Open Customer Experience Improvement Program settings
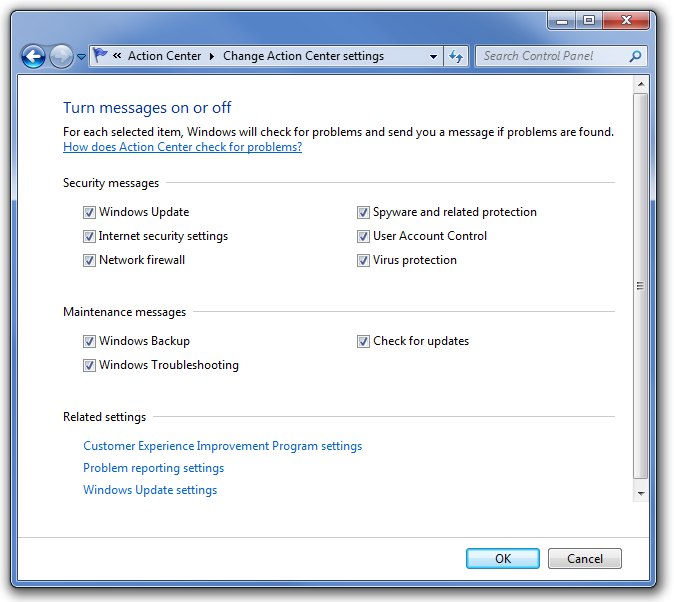 [223, 446]
